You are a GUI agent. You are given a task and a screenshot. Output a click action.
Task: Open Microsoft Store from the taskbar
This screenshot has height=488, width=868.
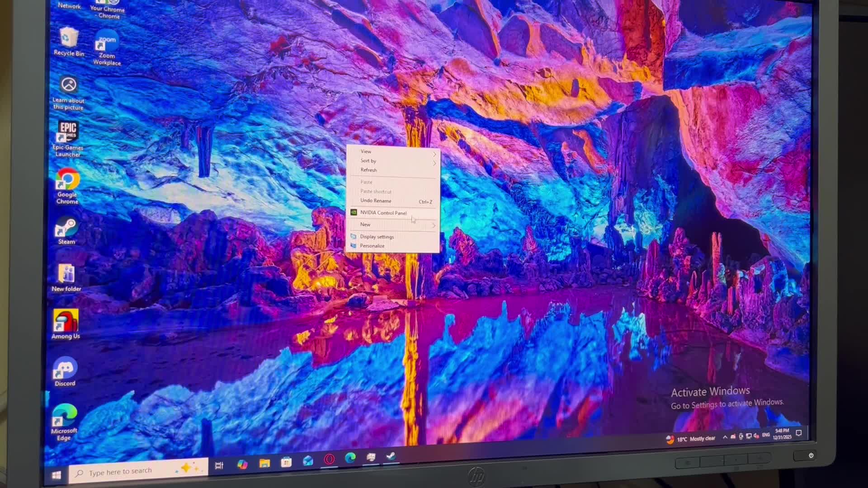[x=286, y=462]
